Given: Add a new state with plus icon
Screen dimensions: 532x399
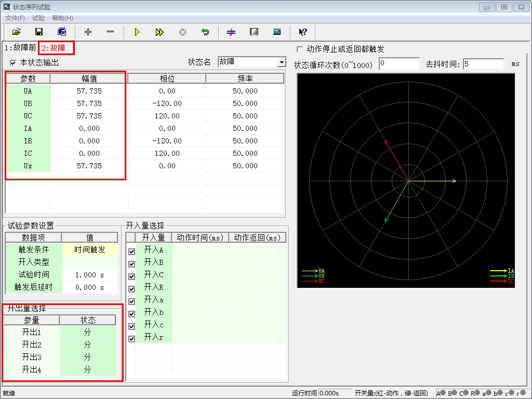Looking at the screenshot, I should click(x=88, y=32).
